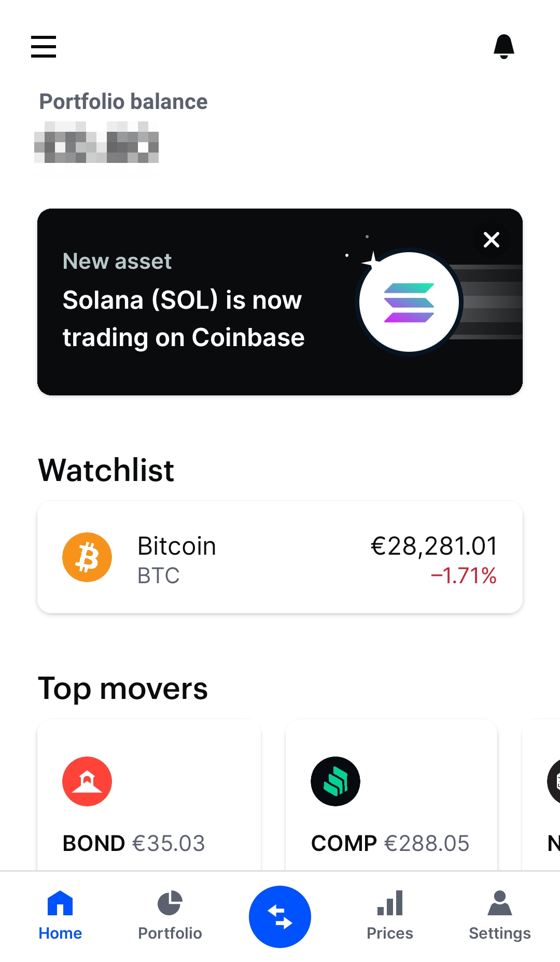This screenshot has width=560, height=962.
Task: Switch to the Prices tab
Action: point(390,916)
